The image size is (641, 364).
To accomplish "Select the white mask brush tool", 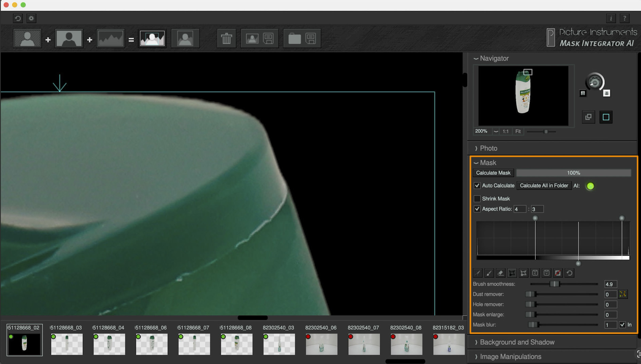I will click(489, 273).
